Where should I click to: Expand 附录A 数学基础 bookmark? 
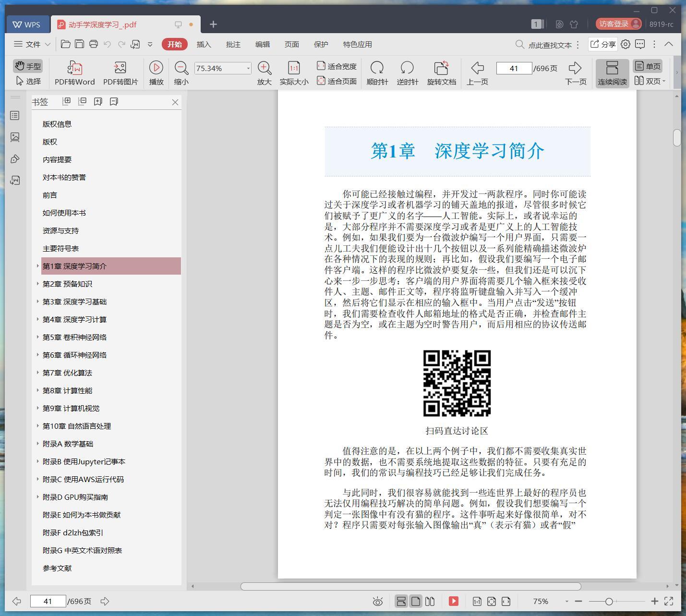click(38, 444)
